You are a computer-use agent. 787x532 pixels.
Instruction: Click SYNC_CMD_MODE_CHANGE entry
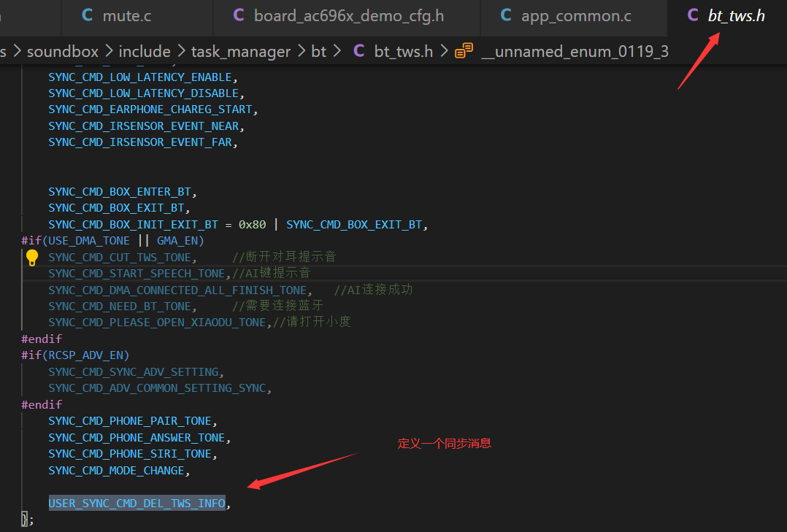(116, 470)
